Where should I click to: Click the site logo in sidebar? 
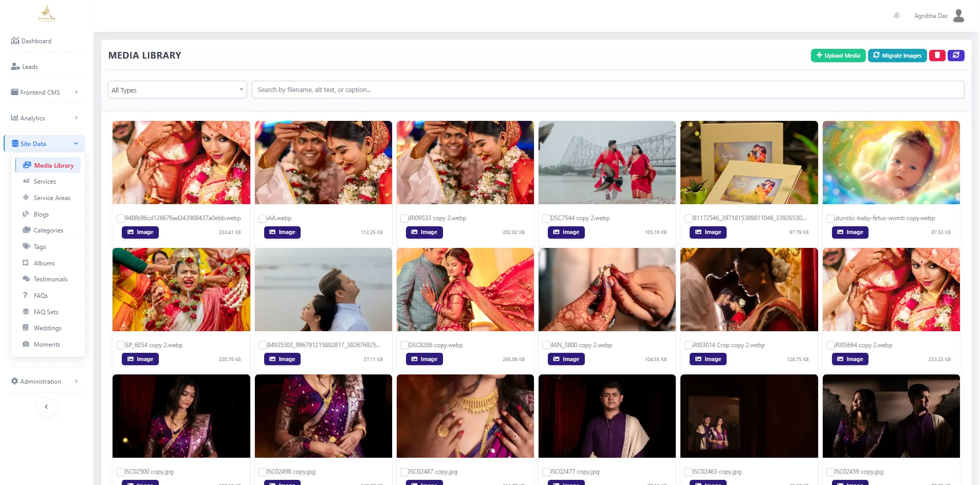tap(46, 14)
